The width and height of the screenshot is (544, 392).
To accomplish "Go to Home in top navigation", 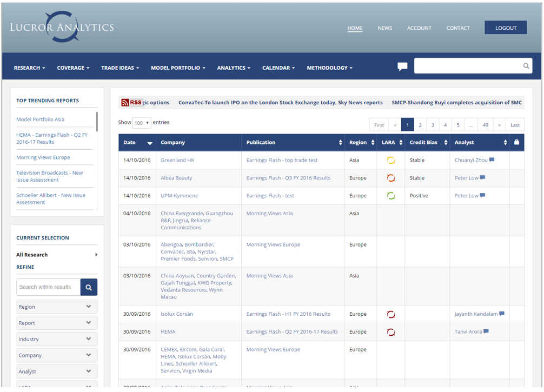I will (x=355, y=28).
